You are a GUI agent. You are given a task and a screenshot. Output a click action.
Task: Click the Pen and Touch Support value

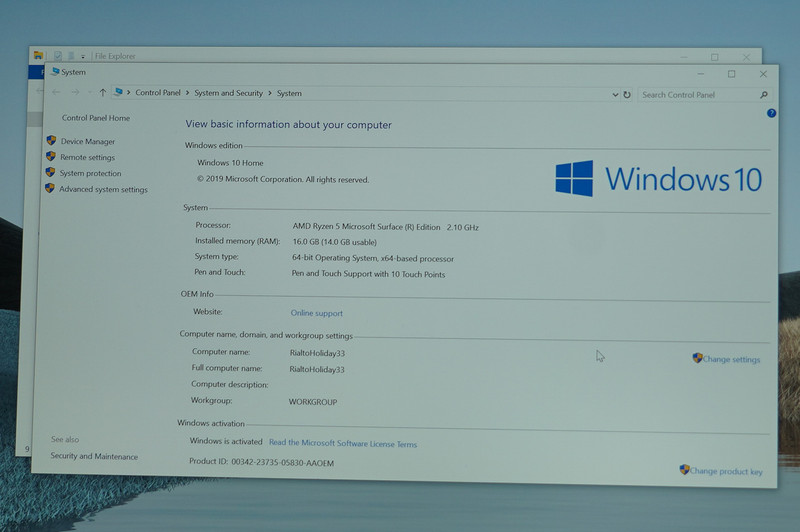click(x=368, y=274)
